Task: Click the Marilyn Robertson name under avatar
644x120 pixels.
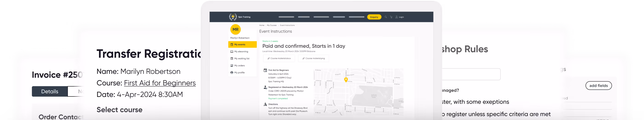Action: coord(240,38)
